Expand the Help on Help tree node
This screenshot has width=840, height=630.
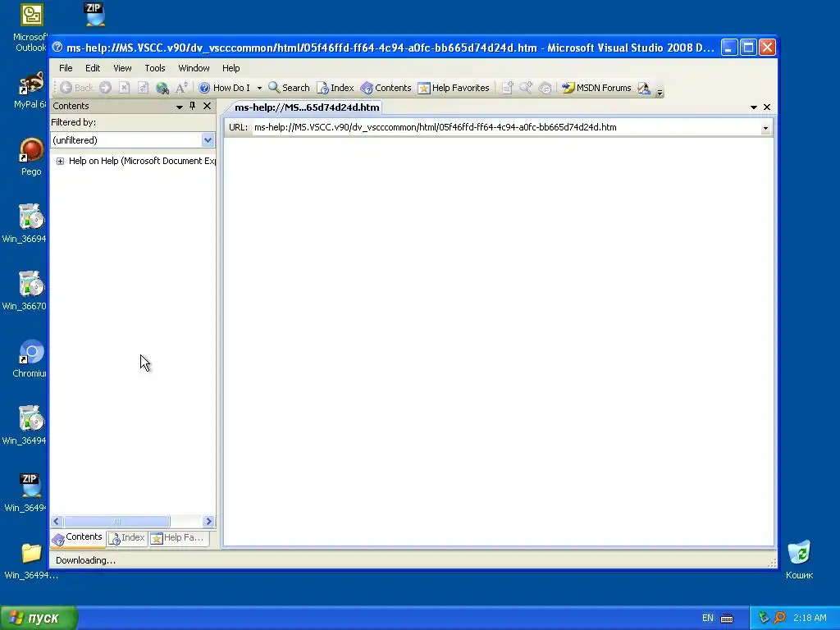(60, 162)
